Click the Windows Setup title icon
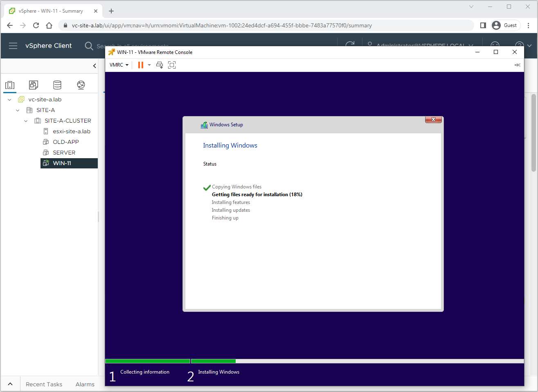Screen dimensions: 538x392 [204, 125]
